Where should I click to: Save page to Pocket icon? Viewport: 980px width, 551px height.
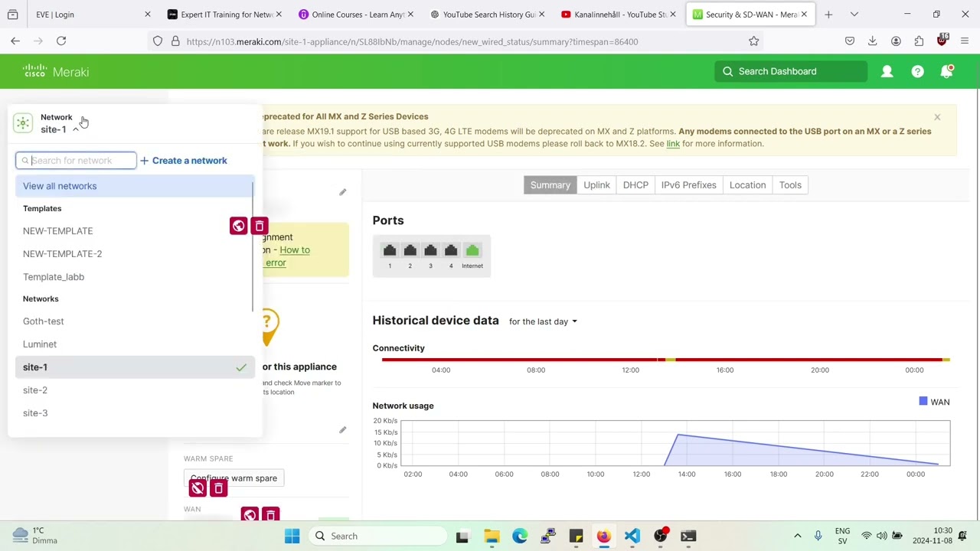850,41
